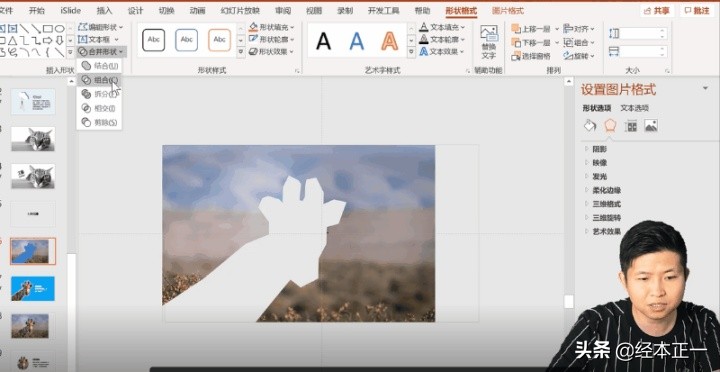Select the left brace shape
720x372 pixels.
pos(48,52)
